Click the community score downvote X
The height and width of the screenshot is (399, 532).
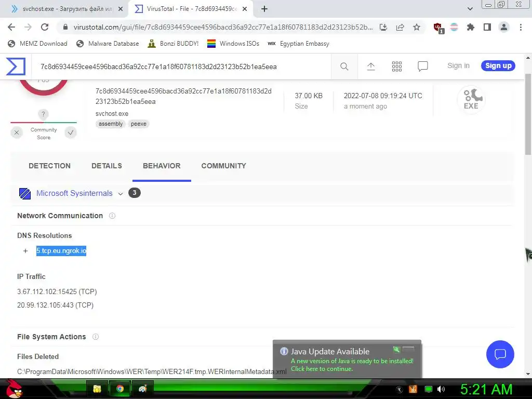(x=17, y=132)
